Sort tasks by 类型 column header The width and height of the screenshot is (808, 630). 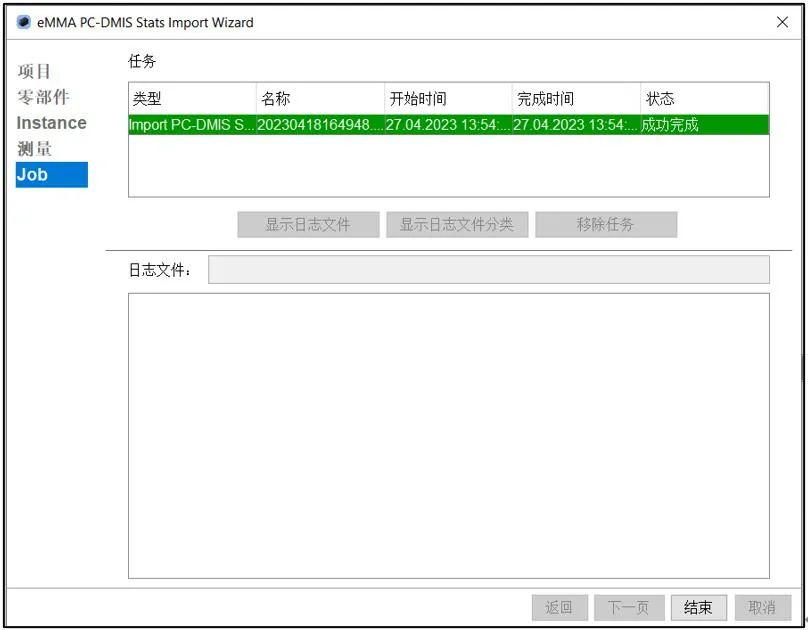[x=192, y=98]
